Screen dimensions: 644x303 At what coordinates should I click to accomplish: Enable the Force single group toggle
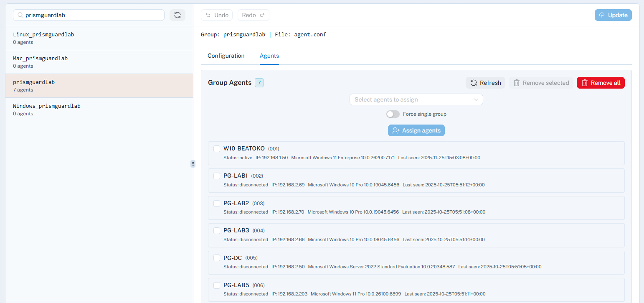(x=393, y=114)
